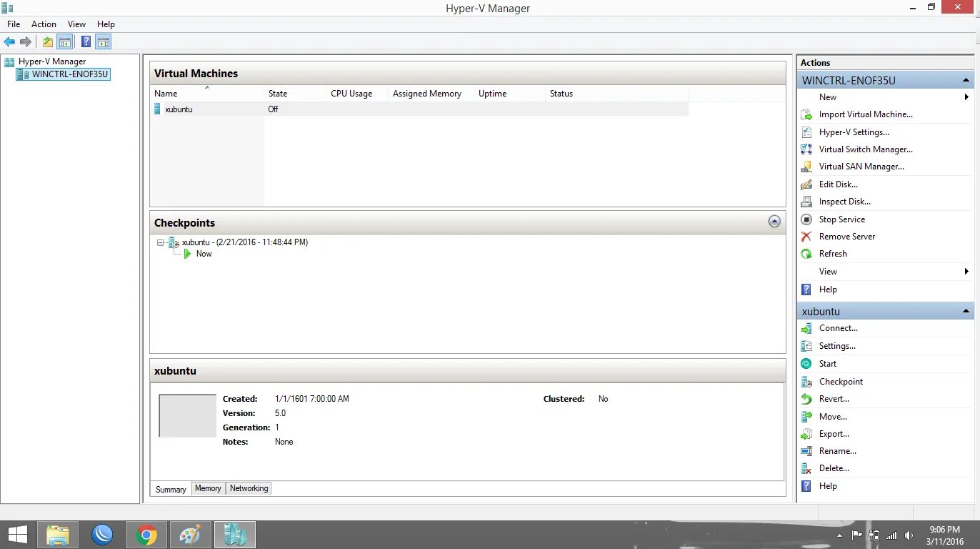Toggle the Action pane toolbar icon
This screenshot has height=549, width=980.
[104, 42]
